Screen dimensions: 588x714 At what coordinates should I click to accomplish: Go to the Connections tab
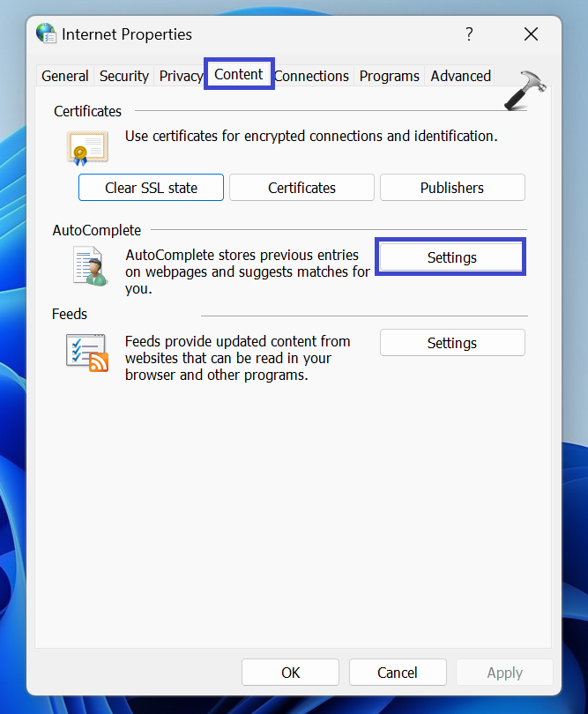click(x=312, y=76)
